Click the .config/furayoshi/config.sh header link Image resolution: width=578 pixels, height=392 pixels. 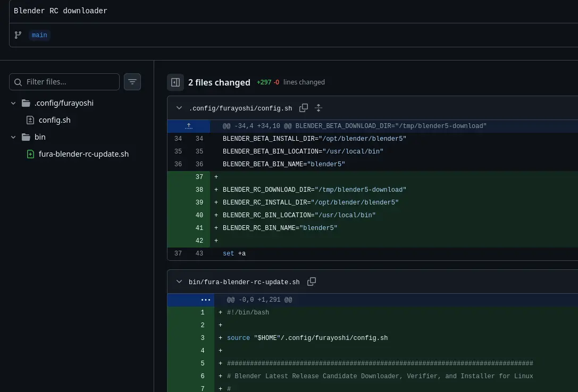coord(240,108)
